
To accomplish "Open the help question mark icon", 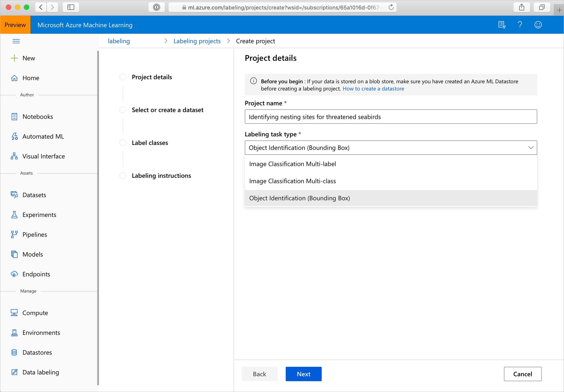I will 519,25.
